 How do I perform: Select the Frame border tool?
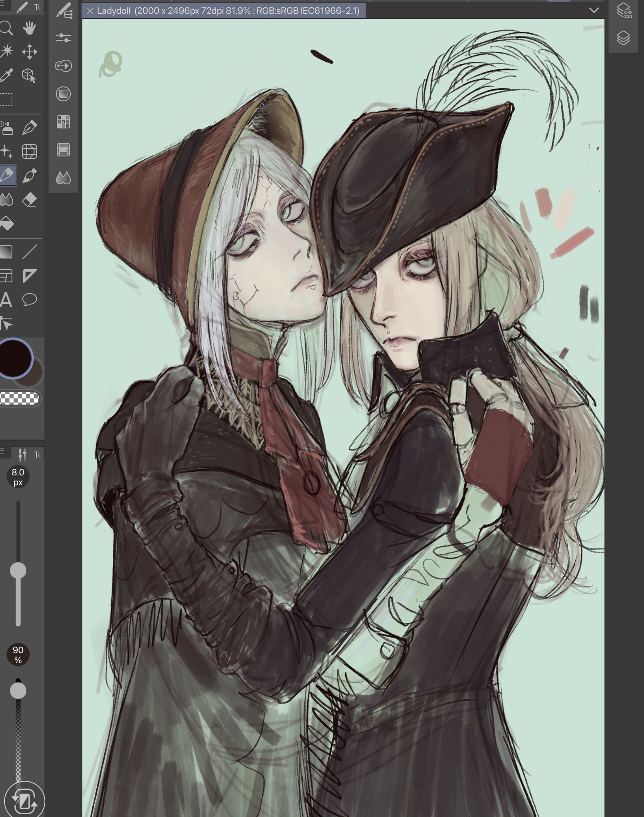6,276
